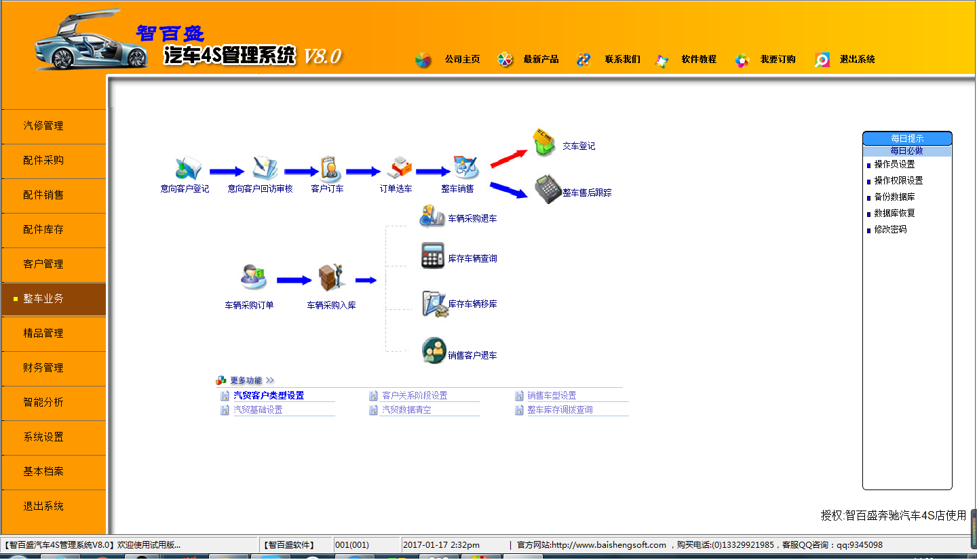Viewport: 977px width, 560px height.
Task: Select the 整车业务 sidebar module
Action: coord(54,299)
